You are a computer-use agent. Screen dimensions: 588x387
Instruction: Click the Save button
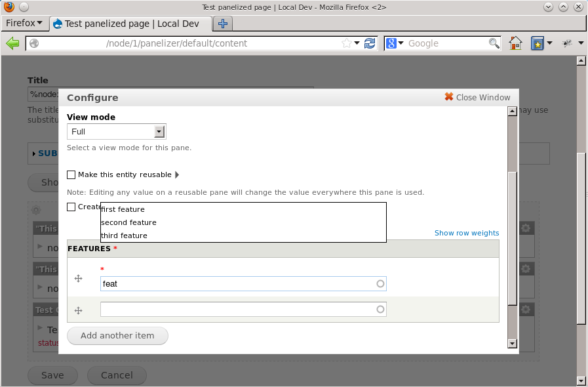point(52,375)
